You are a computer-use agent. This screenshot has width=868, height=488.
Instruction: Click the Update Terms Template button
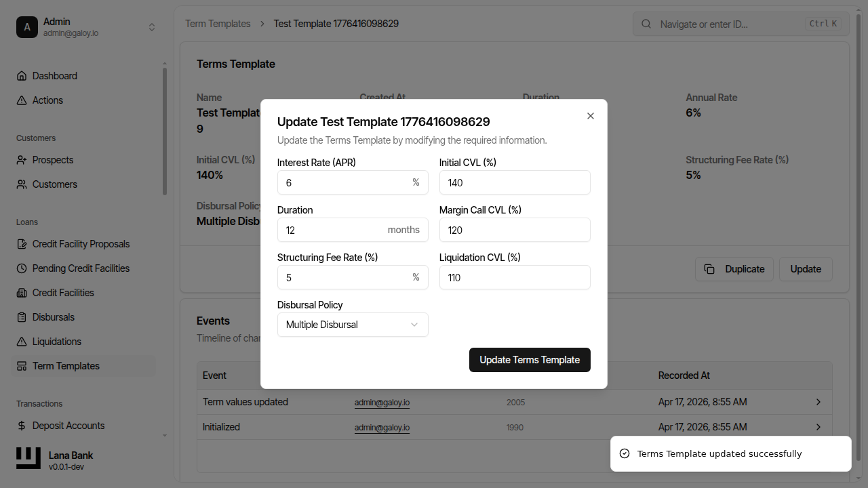[x=530, y=360]
